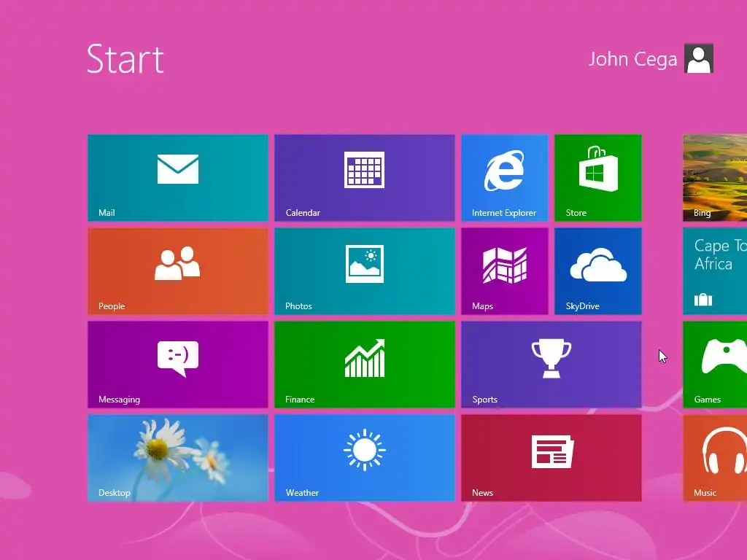The image size is (747, 560).
Task: Click the 'Start' screen heading
Action: coord(125,59)
